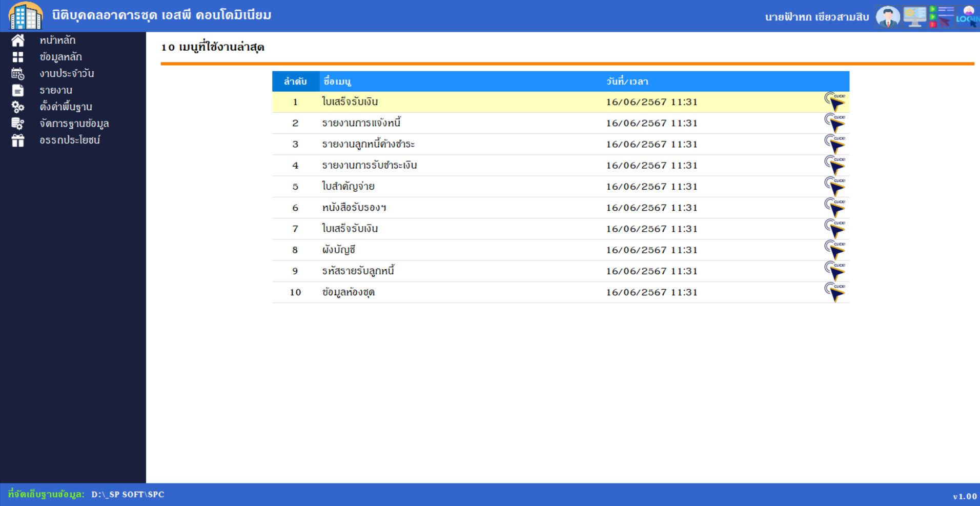Click the launch icon for row 1 ใบเสร็จรับเงิน

tap(835, 102)
